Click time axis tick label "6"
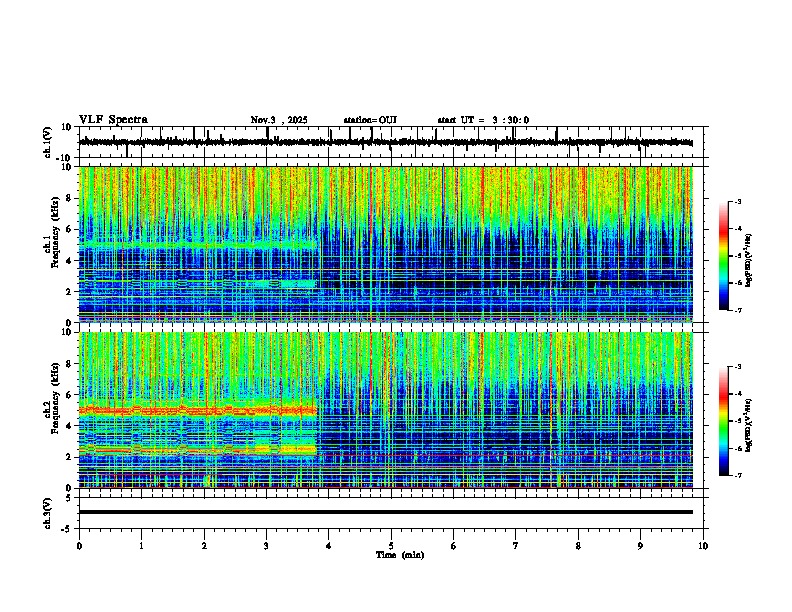The image size is (792, 612). click(454, 546)
